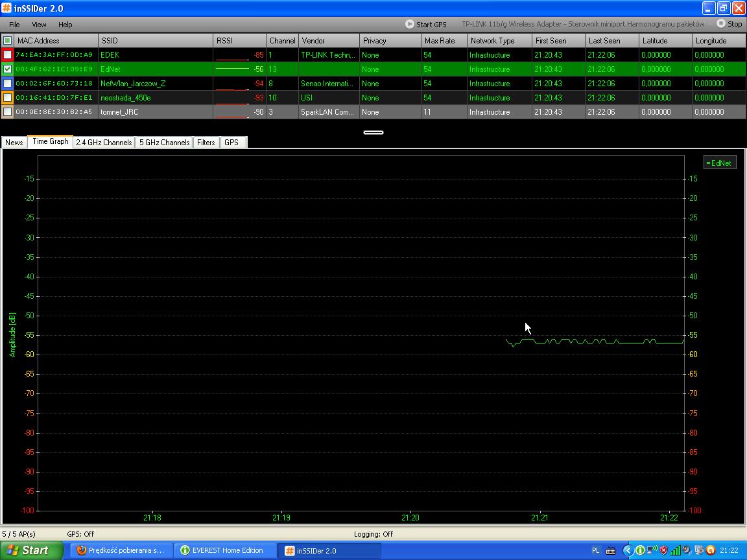Open the GPS tab

231,143
